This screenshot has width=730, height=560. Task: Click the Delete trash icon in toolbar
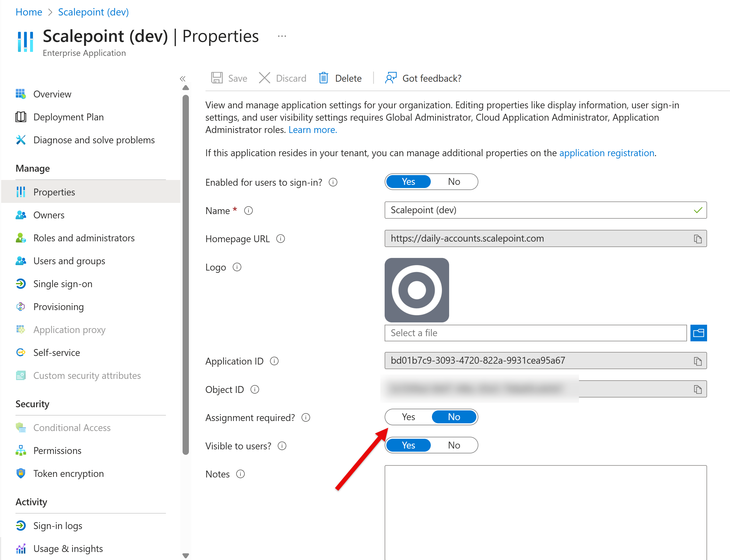pos(323,78)
